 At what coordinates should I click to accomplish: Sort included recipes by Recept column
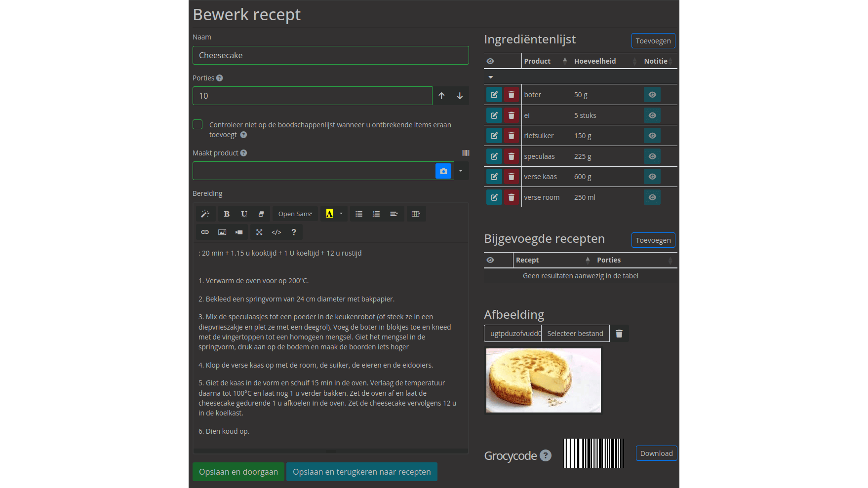553,260
